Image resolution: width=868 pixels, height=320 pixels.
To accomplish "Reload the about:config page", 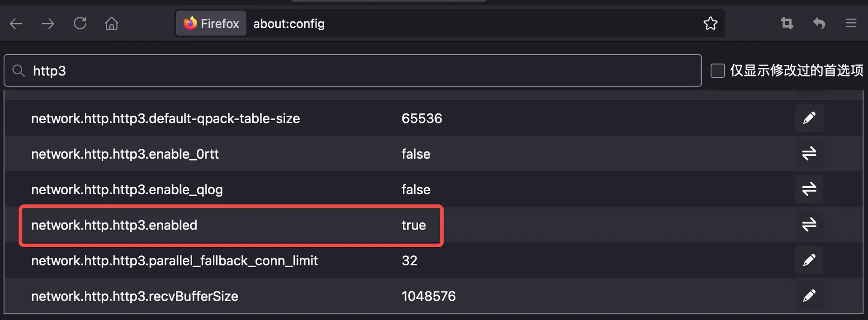I will [80, 23].
